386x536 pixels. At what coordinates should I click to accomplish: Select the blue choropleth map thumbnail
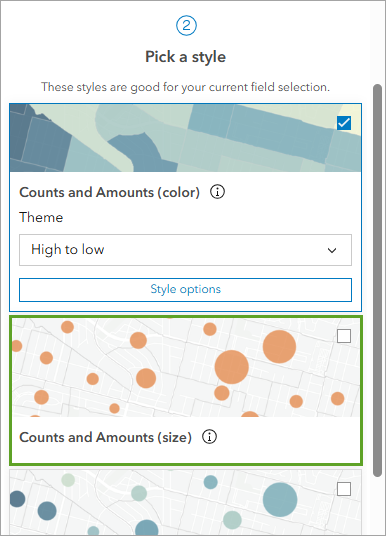point(185,138)
